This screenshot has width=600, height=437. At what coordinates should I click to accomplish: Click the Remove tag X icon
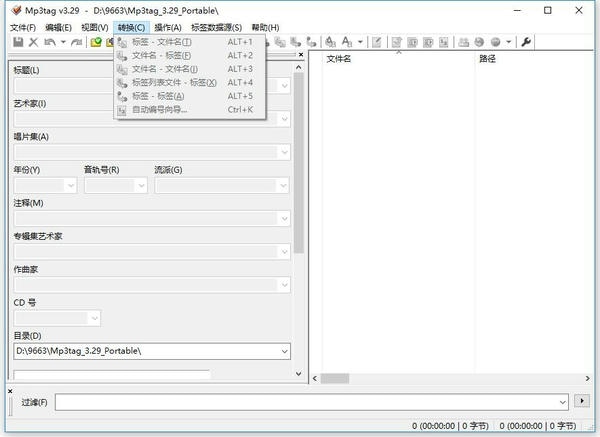(33, 42)
